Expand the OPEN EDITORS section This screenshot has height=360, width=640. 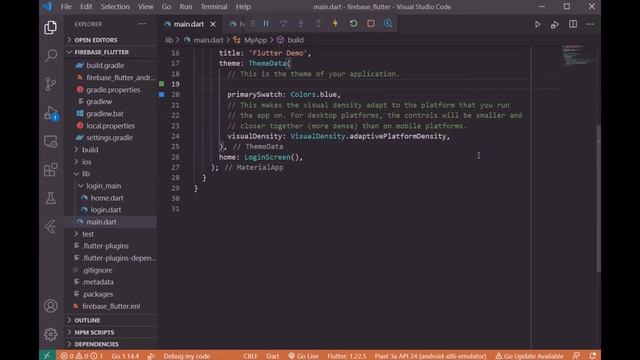pyautogui.click(x=110, y=40)
